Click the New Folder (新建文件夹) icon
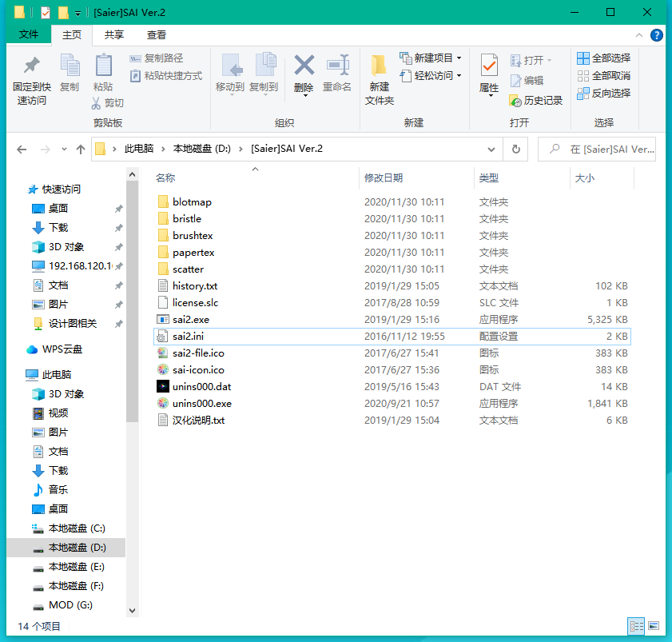The width and height of the screenshot is (672, 642). [x=379, y=66]
